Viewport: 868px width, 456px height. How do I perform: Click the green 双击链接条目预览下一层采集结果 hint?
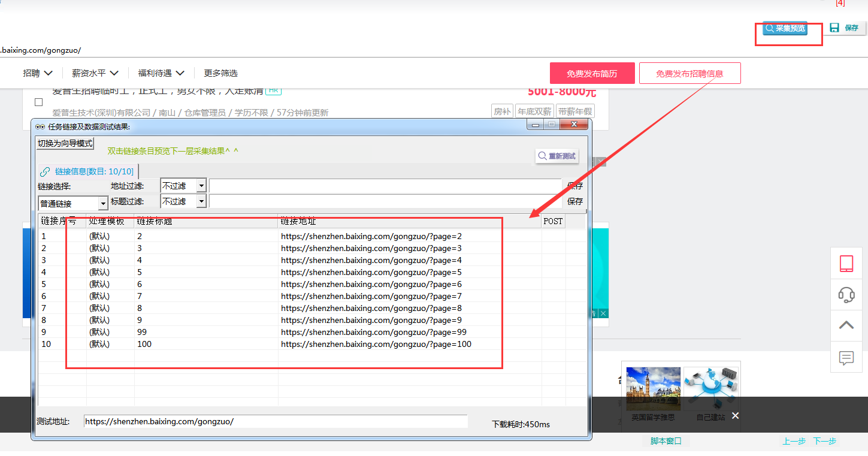coord(173,151)
